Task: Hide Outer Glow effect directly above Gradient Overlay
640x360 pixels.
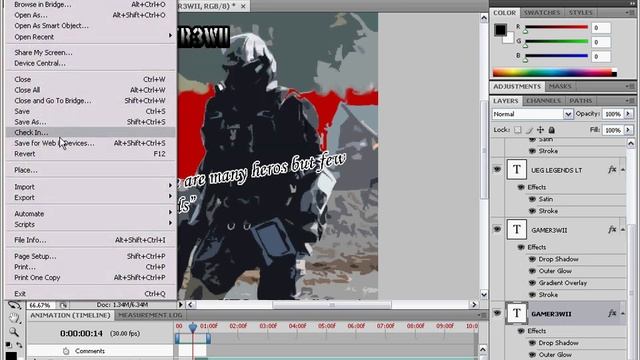Action: [532, 271]
